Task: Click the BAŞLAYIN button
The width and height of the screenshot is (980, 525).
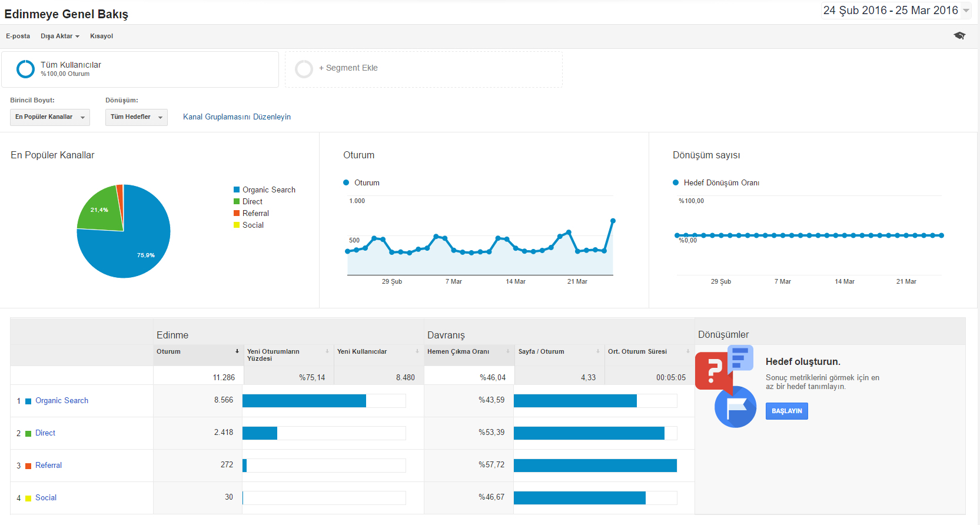Action: pyautogui.click(x=787, y=411)
